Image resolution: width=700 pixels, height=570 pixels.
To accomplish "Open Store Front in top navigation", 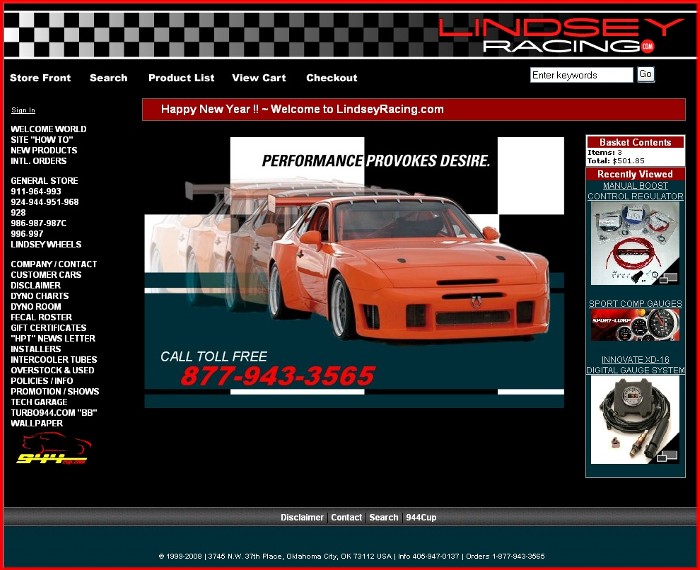I will click(40, 78).
